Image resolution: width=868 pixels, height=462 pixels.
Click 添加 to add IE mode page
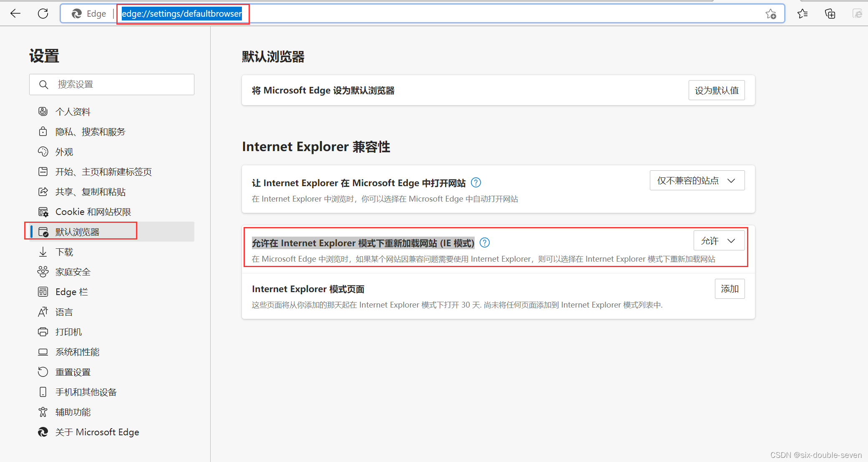pos(730,289)
